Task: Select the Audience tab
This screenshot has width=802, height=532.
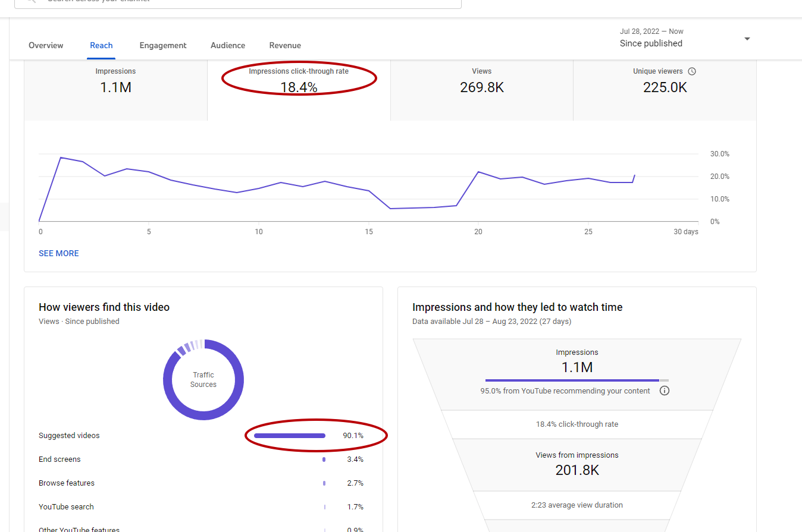Action: click(228, 45)
